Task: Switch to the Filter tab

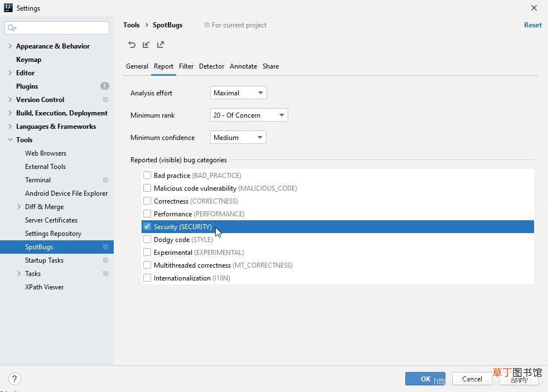Action: [186, 66]
